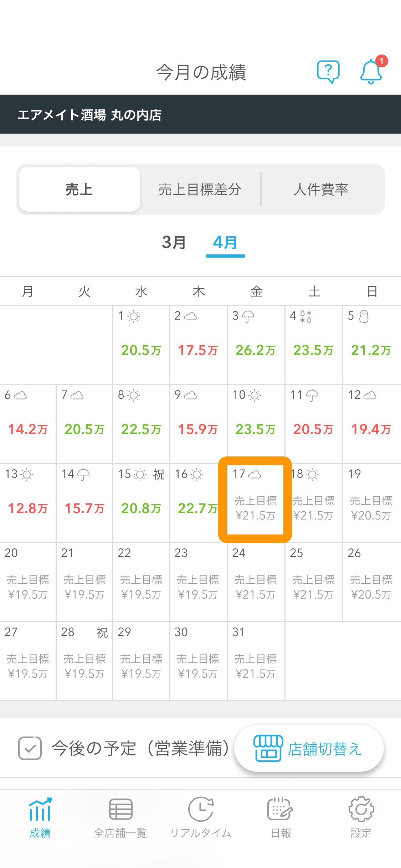This screenshot has height=868, width=401.
Task: Open April 2 sales 17.5万
Action: pyautogui.click(x=198, y=350)
